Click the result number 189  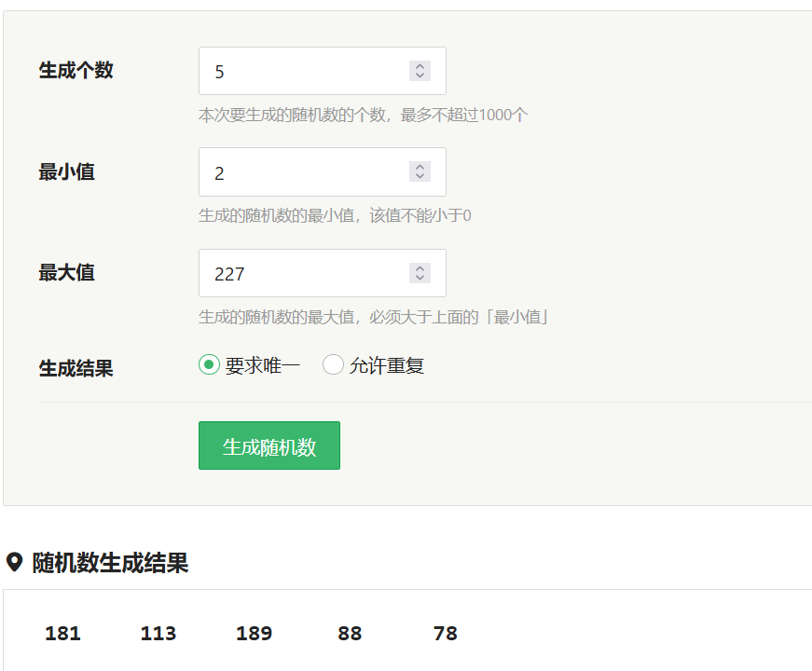click(x=254, y=633)
